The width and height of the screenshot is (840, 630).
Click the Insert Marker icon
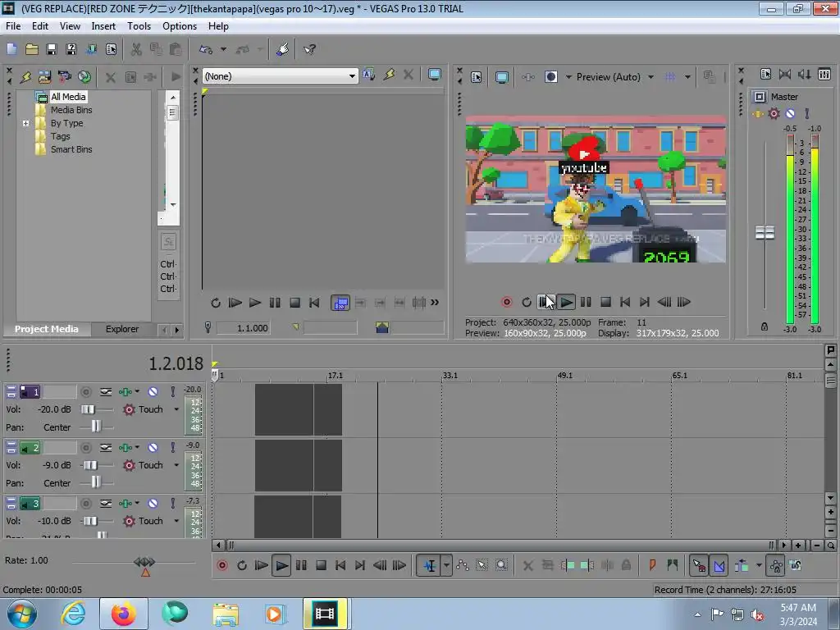(x=652, y=566)
